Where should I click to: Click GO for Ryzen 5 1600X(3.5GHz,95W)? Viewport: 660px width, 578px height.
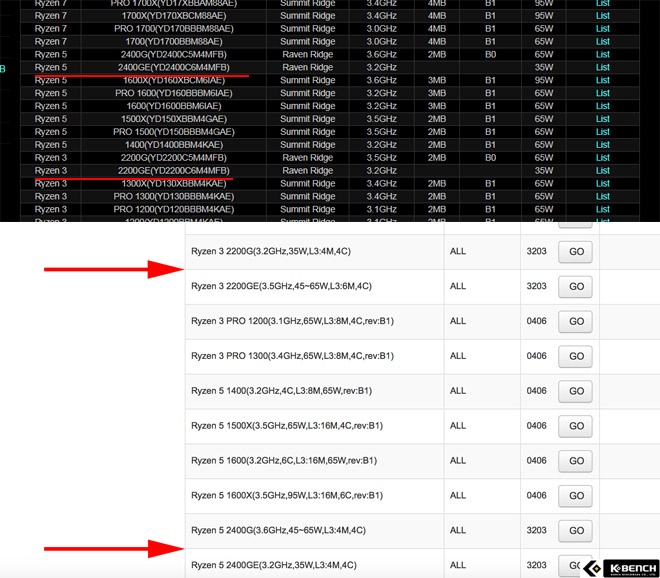(x=575, y=496)
